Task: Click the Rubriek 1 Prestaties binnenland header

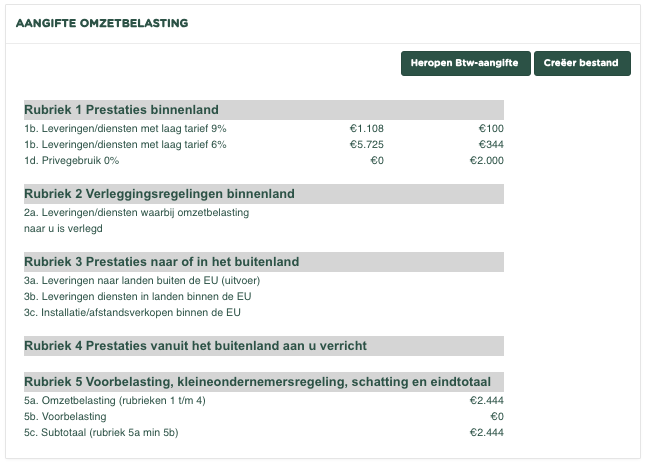Action: point(121,110)
